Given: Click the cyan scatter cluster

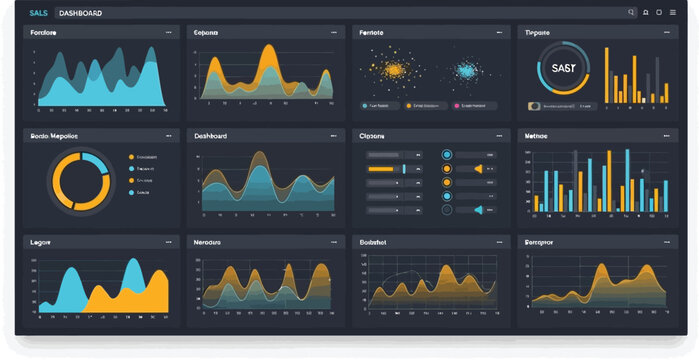Looking at the screenshot, I should point(466,70).
